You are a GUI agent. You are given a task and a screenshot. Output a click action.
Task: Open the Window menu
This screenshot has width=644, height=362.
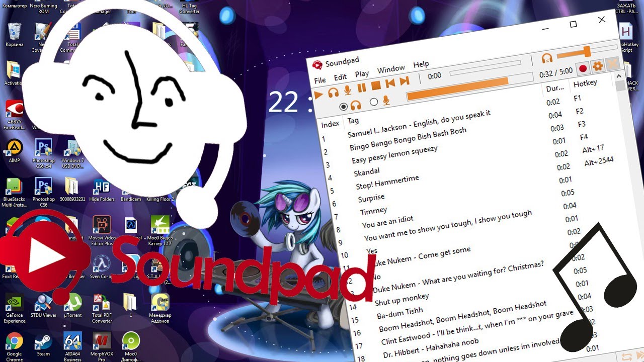(x=391, y=69)
